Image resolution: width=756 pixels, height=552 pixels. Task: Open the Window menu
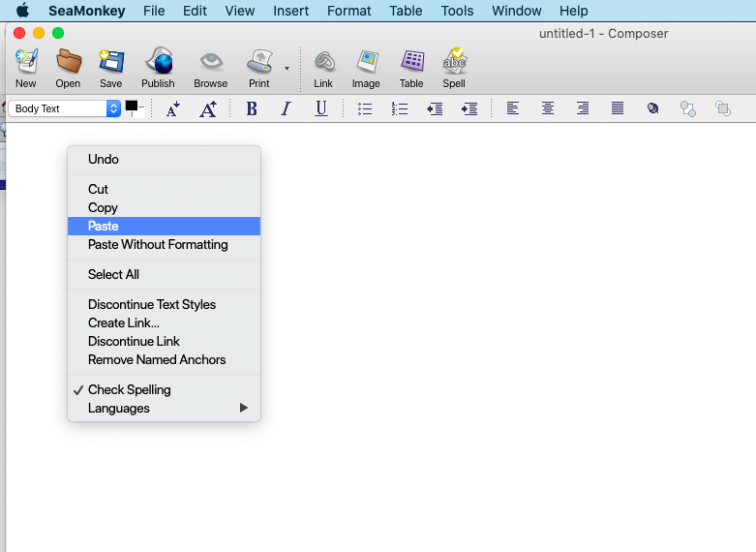516,11
